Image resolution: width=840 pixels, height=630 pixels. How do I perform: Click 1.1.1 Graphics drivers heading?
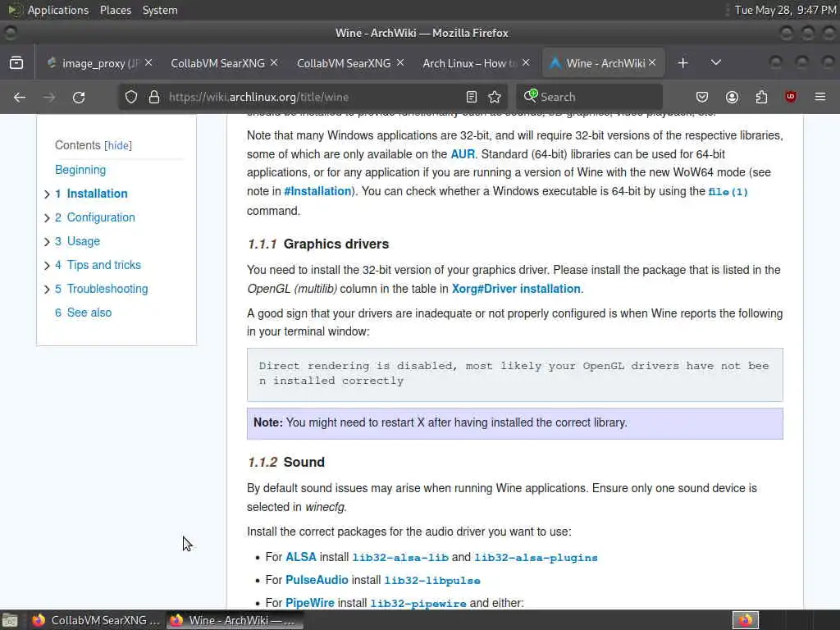click(x=318, y=244)
